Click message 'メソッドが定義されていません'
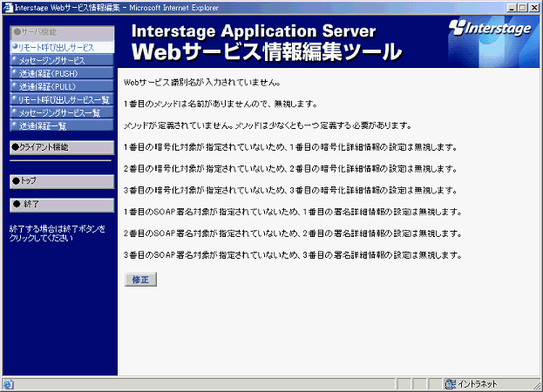 179,125
